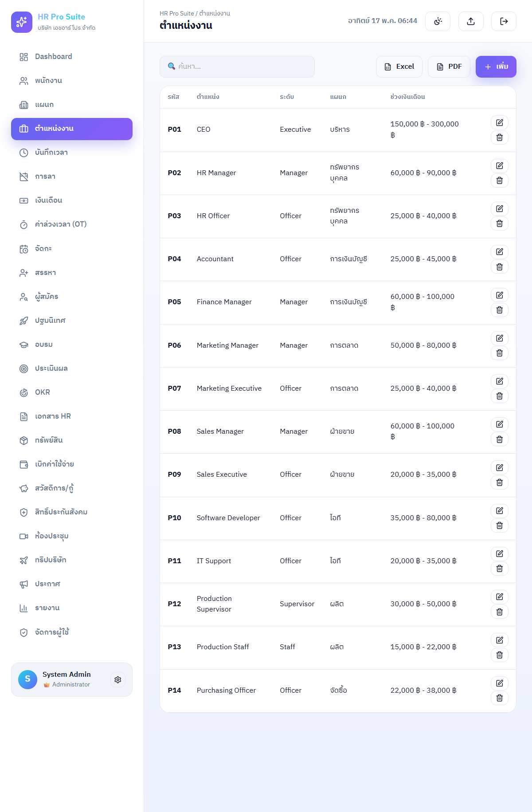This screenshot has height=812, width=532.
Task: Edit the CEO position row P01
Action: [x=500, y=123]
